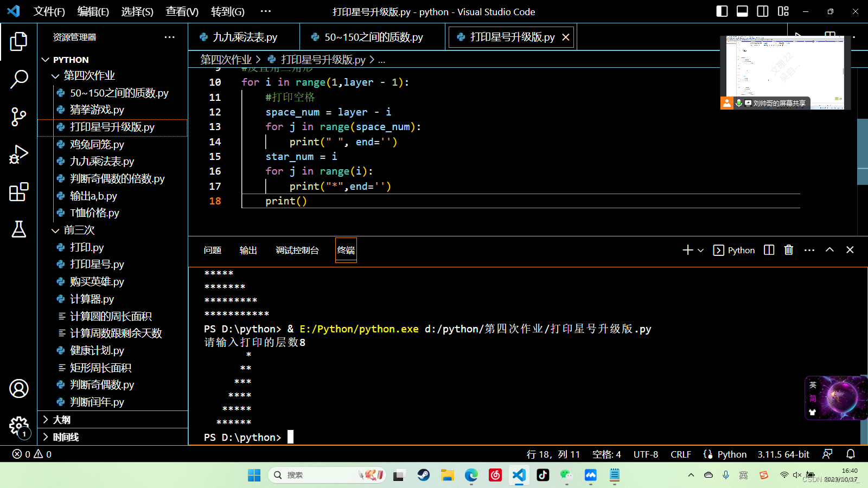Screen dimensions: 868x488
Task: Click the Python terminal profile label
Action: 734,250
